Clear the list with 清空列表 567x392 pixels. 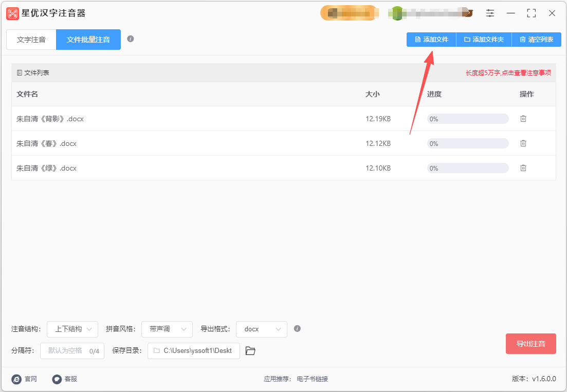536,40
